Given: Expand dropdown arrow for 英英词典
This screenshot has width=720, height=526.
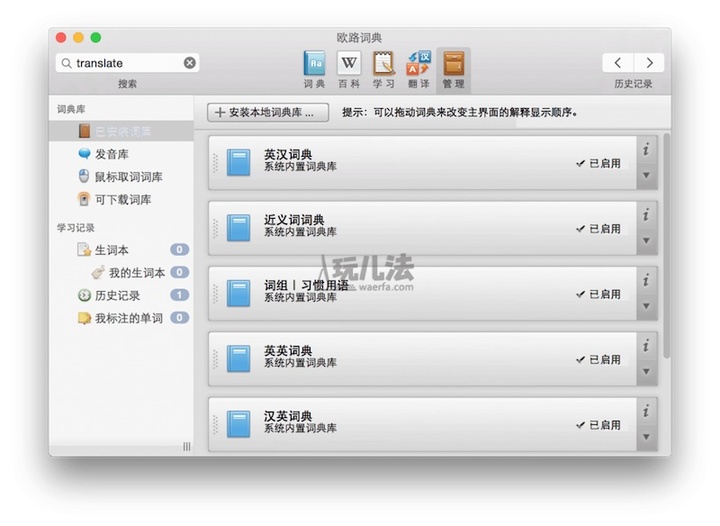Looking at the screenshot, I should 646,372.
